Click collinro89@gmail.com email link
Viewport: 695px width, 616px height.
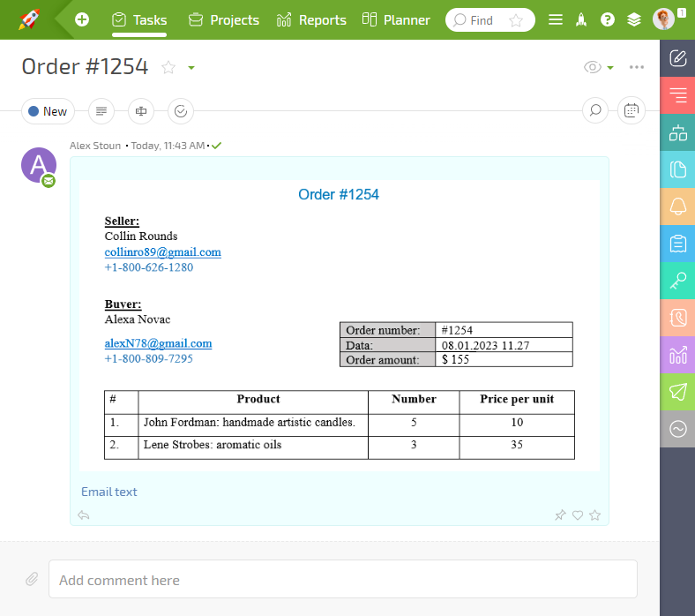tap(162, 252)
